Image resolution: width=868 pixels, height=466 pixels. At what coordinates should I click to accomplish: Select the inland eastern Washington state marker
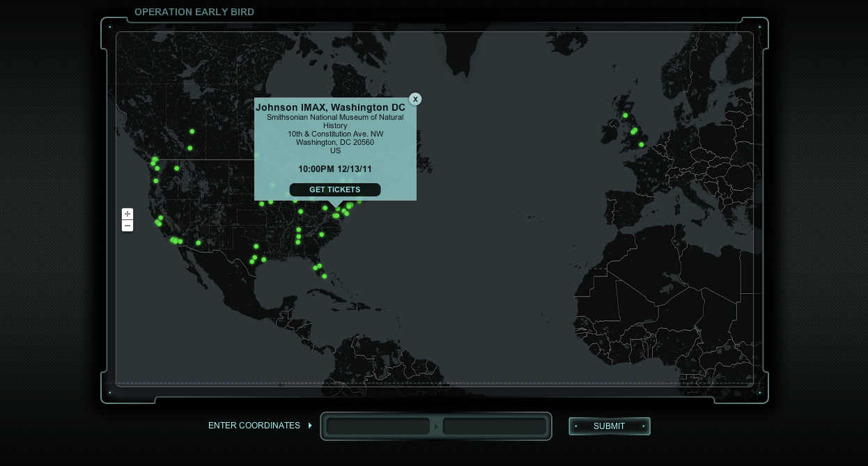tap(177, 168)
